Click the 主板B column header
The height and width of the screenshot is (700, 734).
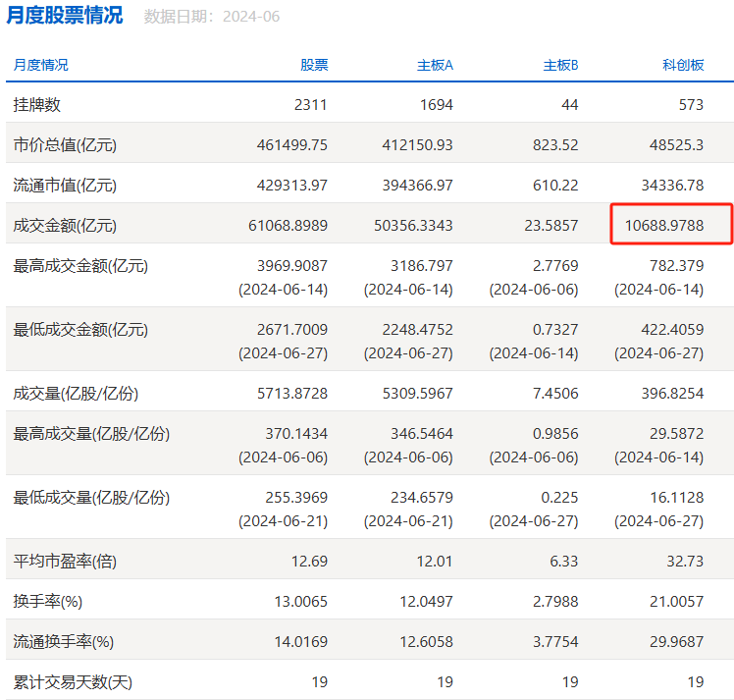pos(560,65)
